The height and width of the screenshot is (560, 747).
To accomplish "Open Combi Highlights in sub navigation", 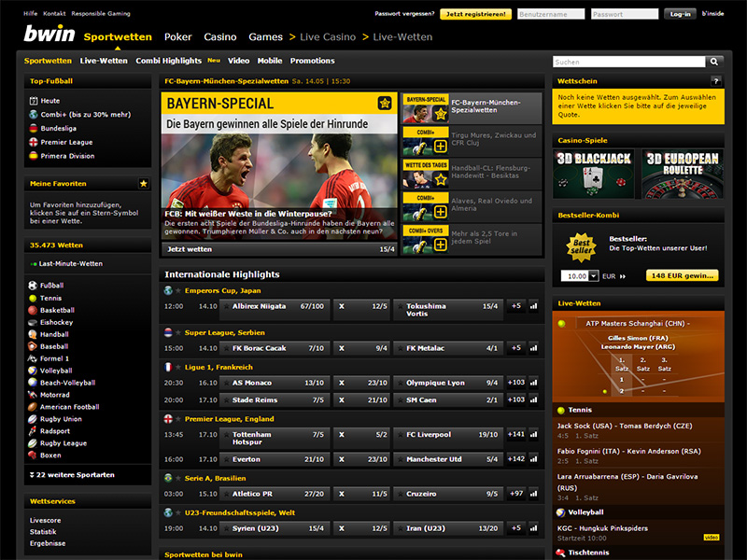I will click(x=169, y=61).
